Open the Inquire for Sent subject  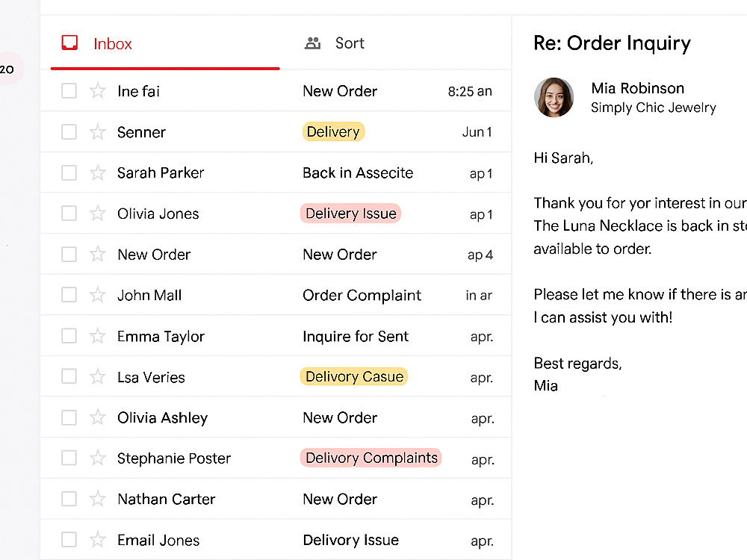[356, 336]
